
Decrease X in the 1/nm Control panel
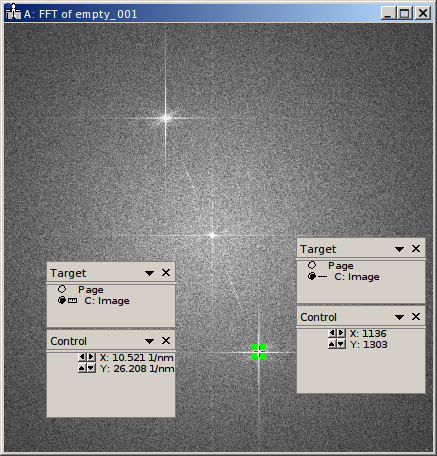point(82,357)
